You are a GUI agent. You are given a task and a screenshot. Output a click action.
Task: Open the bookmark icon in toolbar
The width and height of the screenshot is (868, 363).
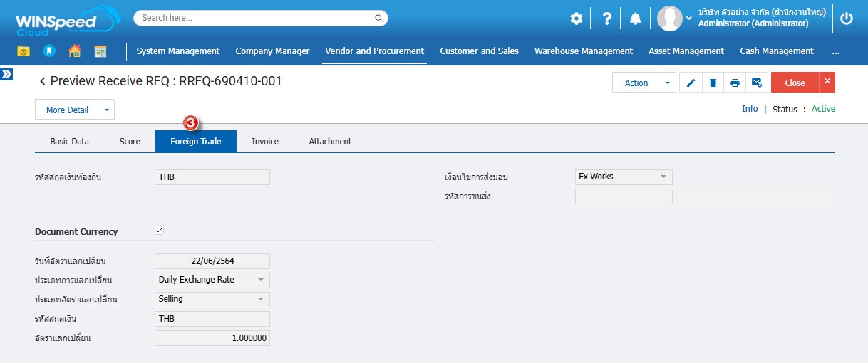click(48, 51)
